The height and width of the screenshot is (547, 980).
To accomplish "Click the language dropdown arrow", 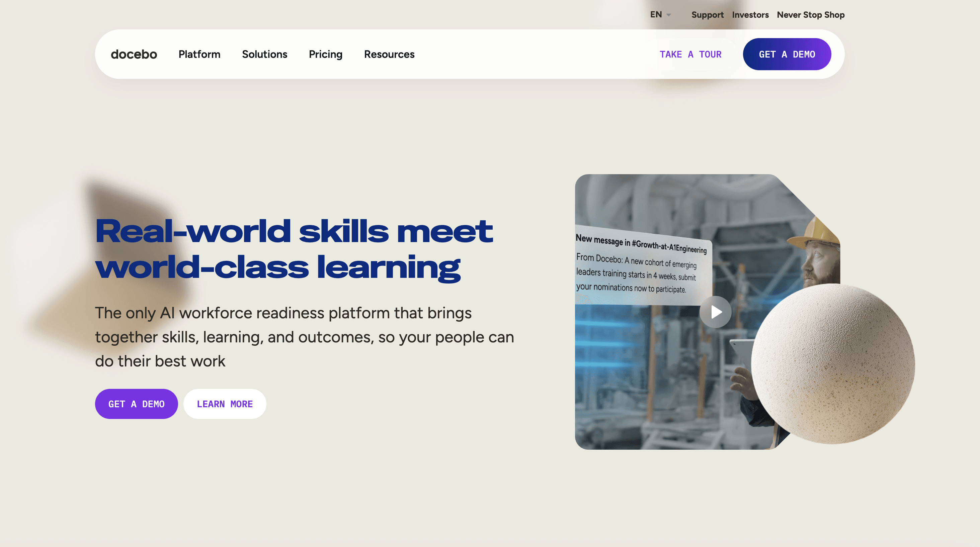I will [668, 15].
